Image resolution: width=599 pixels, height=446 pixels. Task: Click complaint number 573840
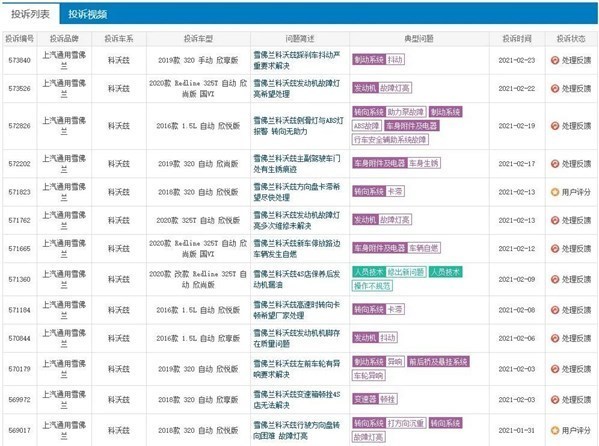[19, 60]
